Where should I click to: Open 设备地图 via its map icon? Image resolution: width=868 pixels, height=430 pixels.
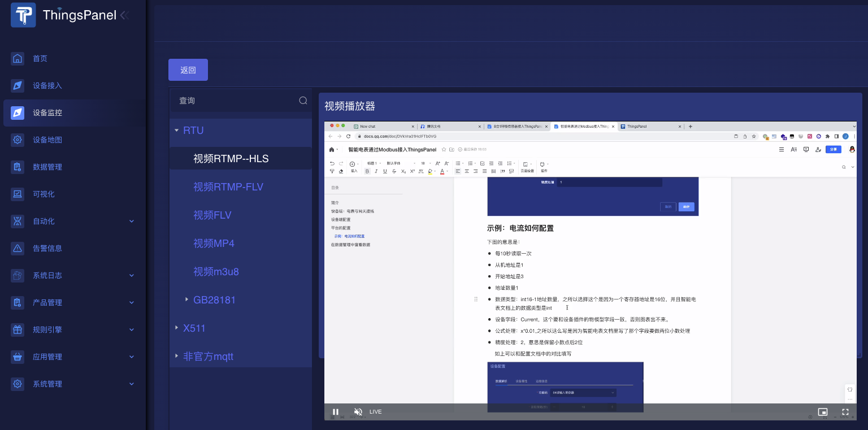(18, 140)
